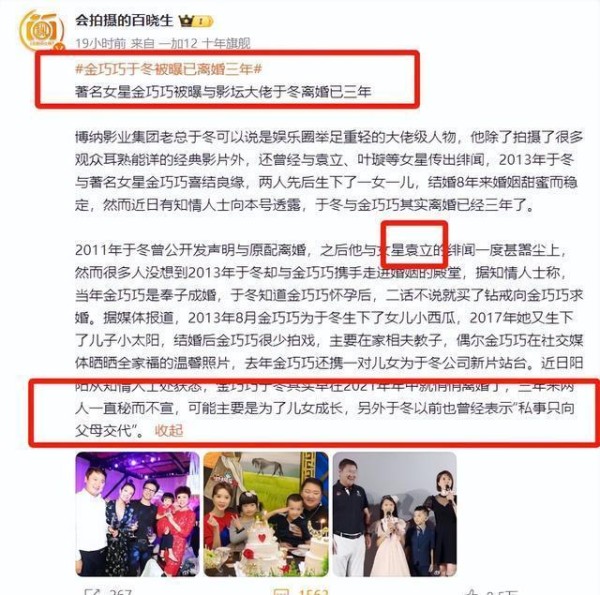Click the paragraph starting 博纳影业集团老总

[x=329, y=171]
